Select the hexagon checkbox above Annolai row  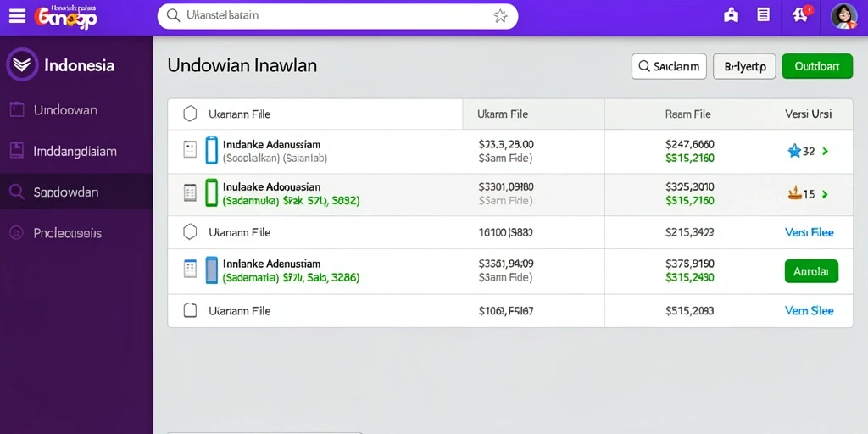point(190,232)
